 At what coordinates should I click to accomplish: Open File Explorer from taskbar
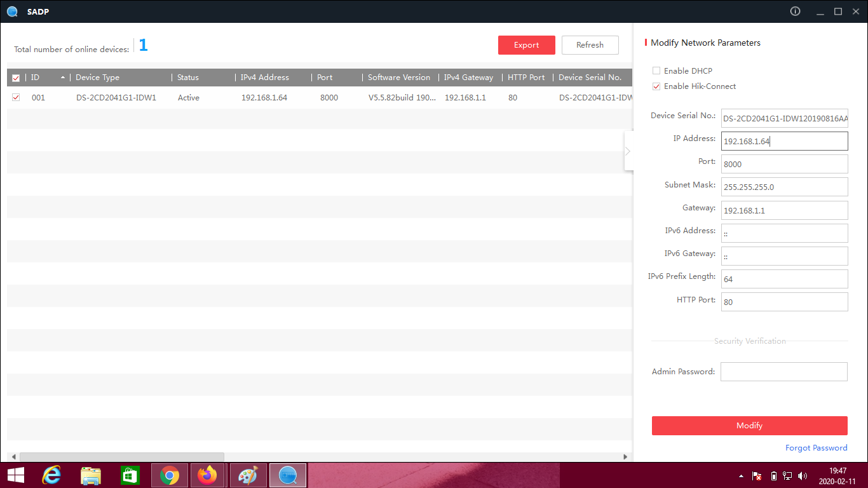point(91,475)
